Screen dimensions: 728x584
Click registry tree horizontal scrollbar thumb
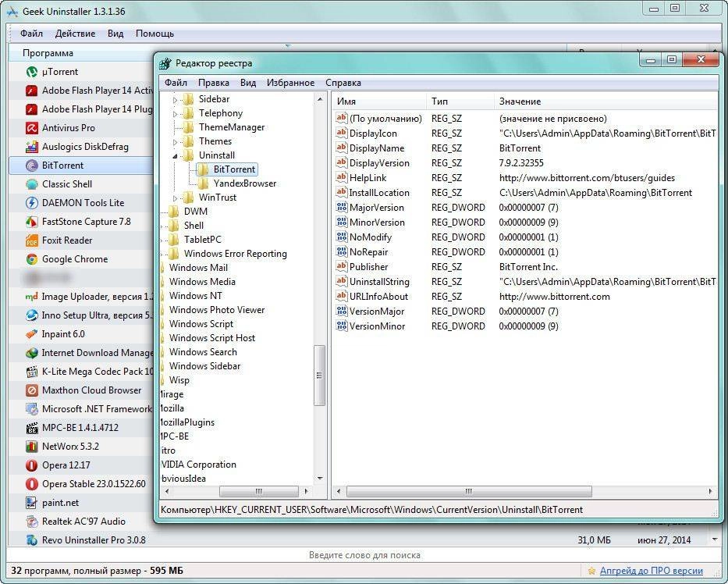pyautogui.click(x=258, y=491)
